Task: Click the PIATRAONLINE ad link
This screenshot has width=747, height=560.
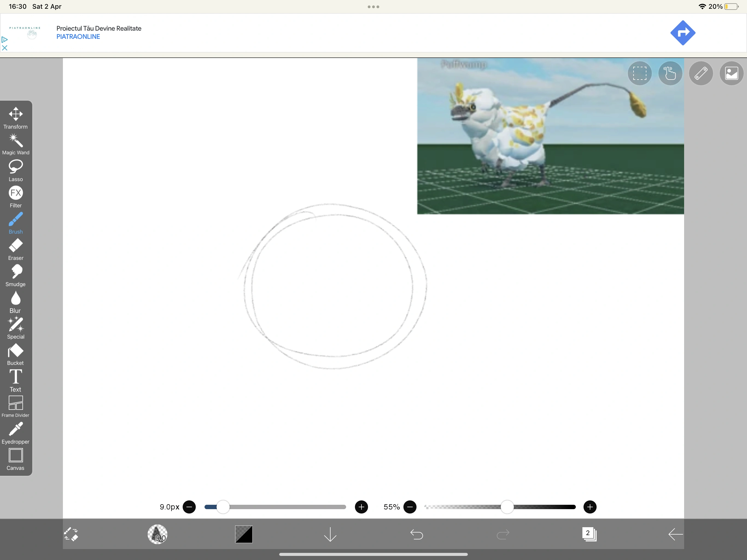Action: click(78, 37)
